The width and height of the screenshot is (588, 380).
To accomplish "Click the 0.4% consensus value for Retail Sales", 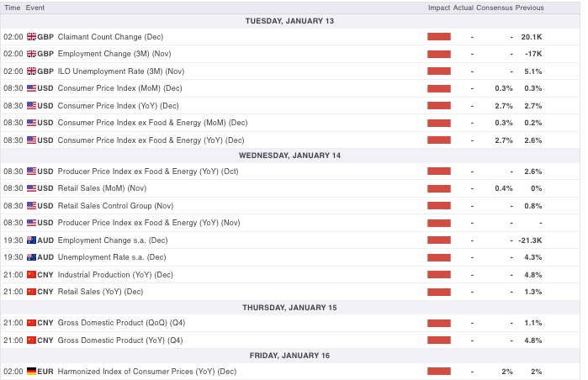I will coord(504,188).
